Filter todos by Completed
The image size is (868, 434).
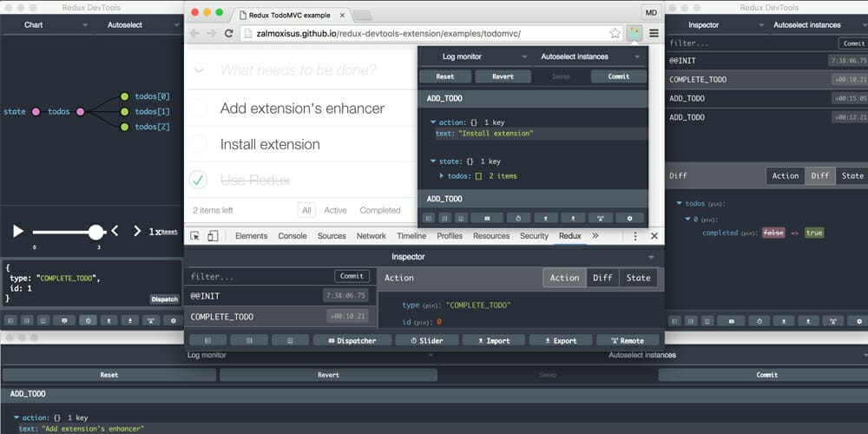(x=380, y=210)
